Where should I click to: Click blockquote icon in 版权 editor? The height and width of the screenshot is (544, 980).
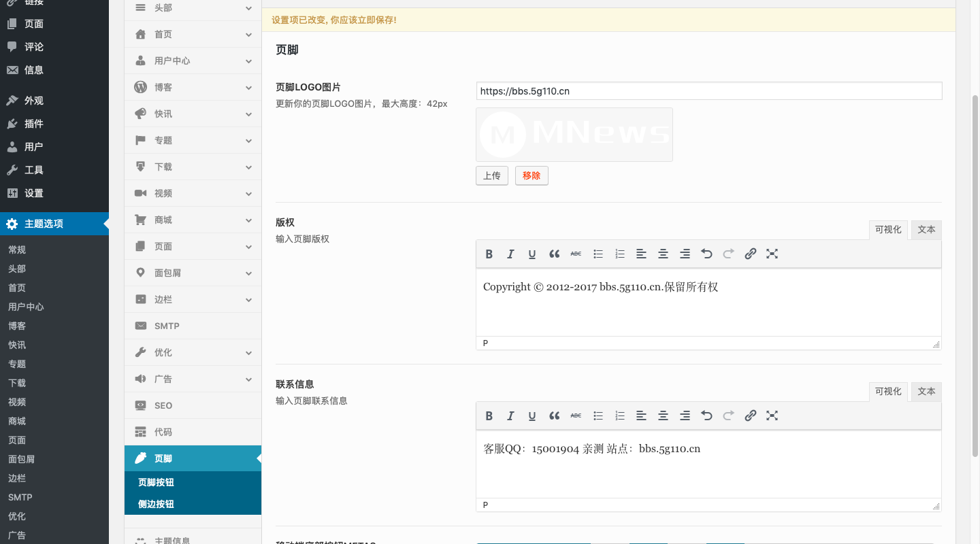pos(554,254)
